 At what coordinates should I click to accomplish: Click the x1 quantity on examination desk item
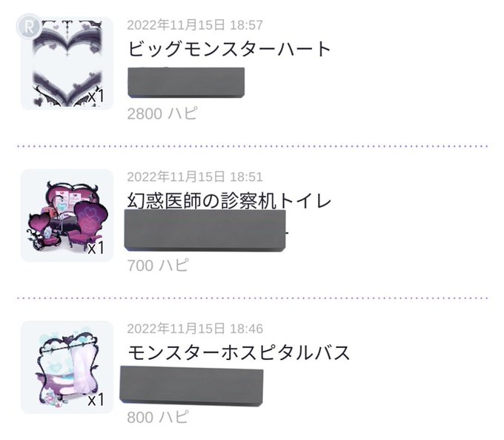click(x=96, y=248)
